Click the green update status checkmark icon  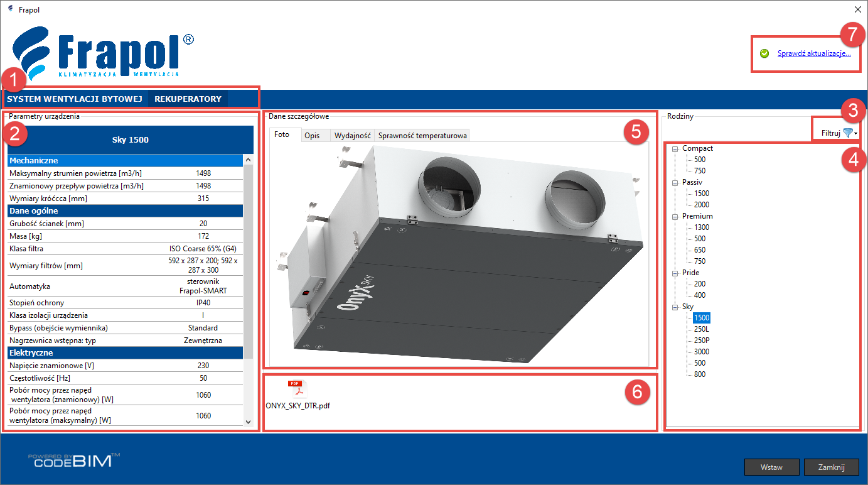764,53
